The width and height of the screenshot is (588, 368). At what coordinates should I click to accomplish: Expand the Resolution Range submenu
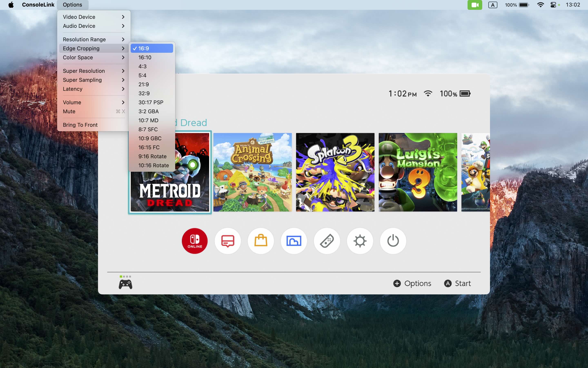click(x=94, y=39)
